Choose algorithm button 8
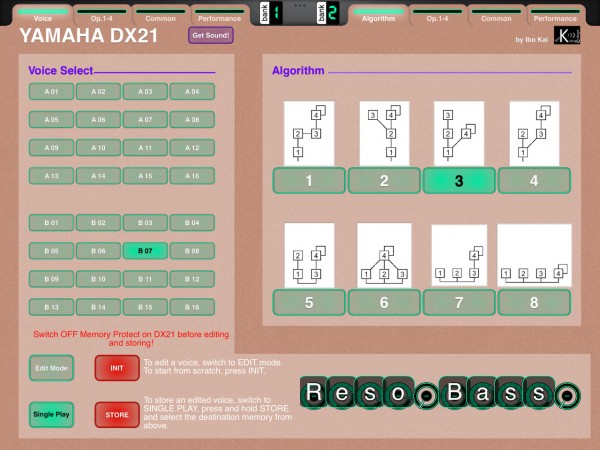This screenshot has width=600, height=450. pyautogui.click(x=534, y=302)
